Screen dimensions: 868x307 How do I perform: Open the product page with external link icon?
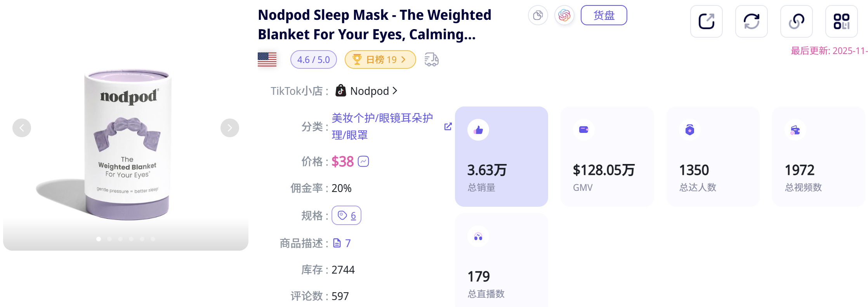click(x=706, y=21)
